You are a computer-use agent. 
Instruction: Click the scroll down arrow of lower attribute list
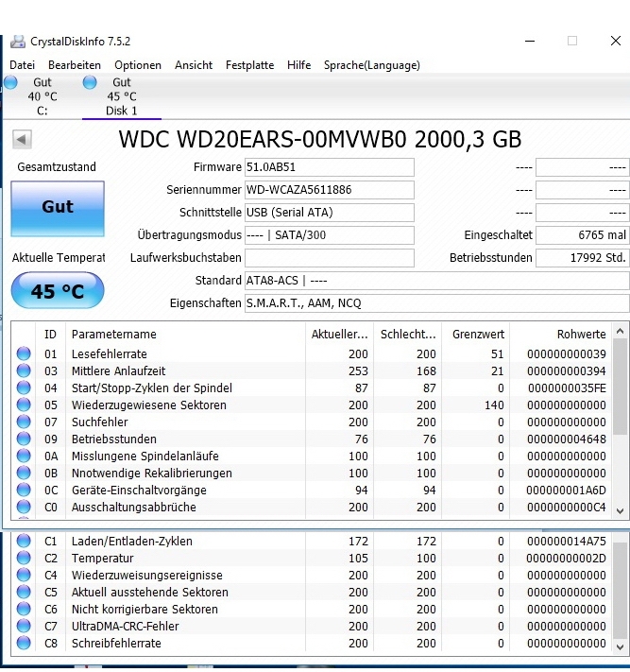(620, 647)
